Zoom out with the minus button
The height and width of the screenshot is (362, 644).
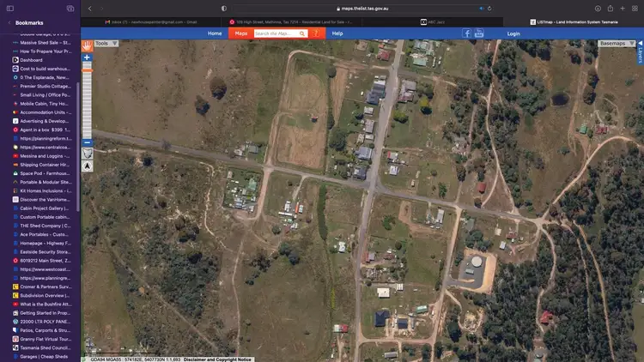click(x=87, y=142)
